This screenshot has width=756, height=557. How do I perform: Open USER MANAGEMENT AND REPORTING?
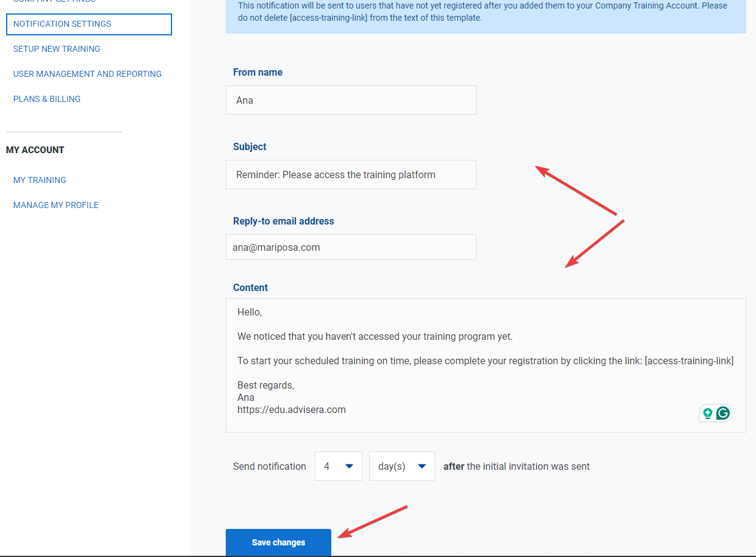[x=87, y=73]
